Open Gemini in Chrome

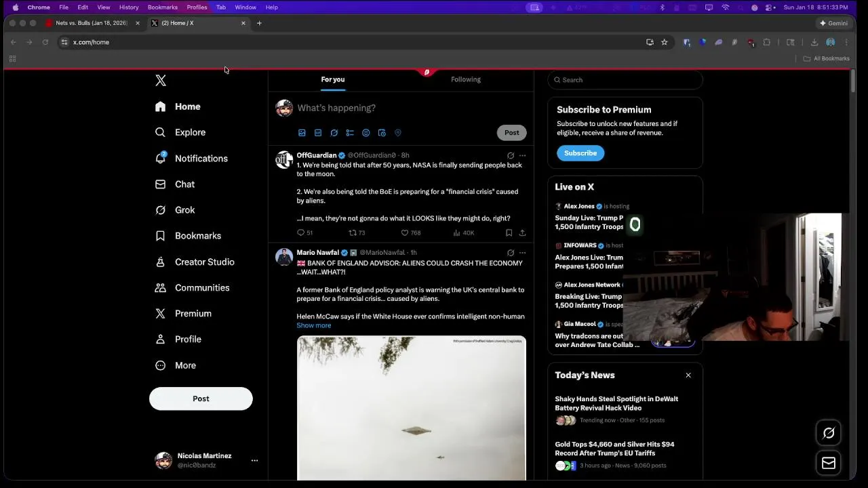[833, 23]
